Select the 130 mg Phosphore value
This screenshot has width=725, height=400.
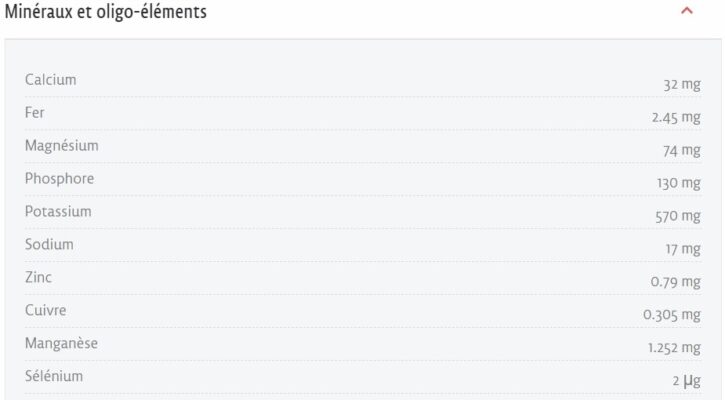click(x=678, y=183)
